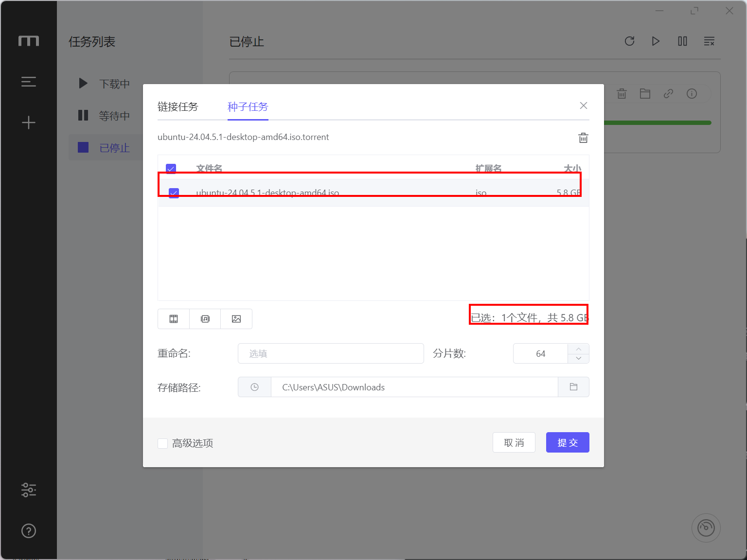Screen dimensions: 747x560
Task: Filter torrent files by video icon
Action: 174,319
